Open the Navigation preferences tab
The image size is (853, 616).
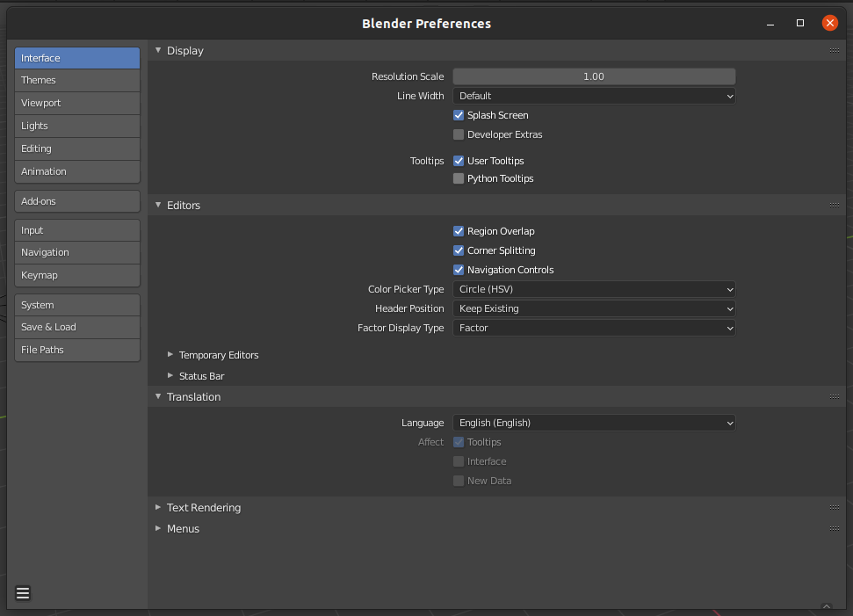point(77,252)
